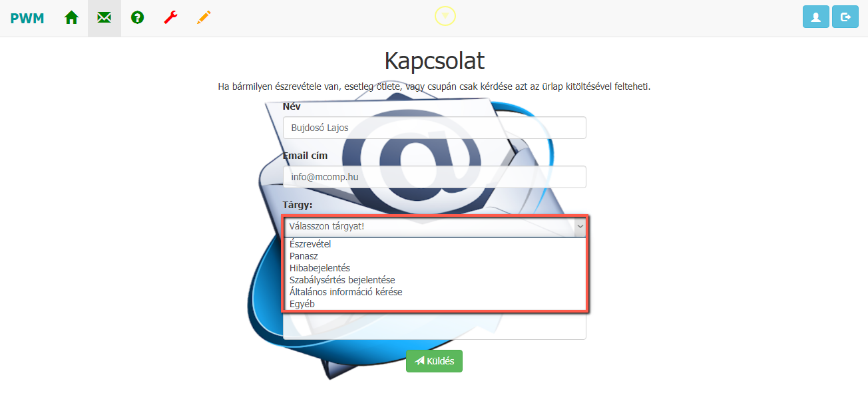Open the user profile button
This screenshot has width=868, height=399.
tap(816, 17)
